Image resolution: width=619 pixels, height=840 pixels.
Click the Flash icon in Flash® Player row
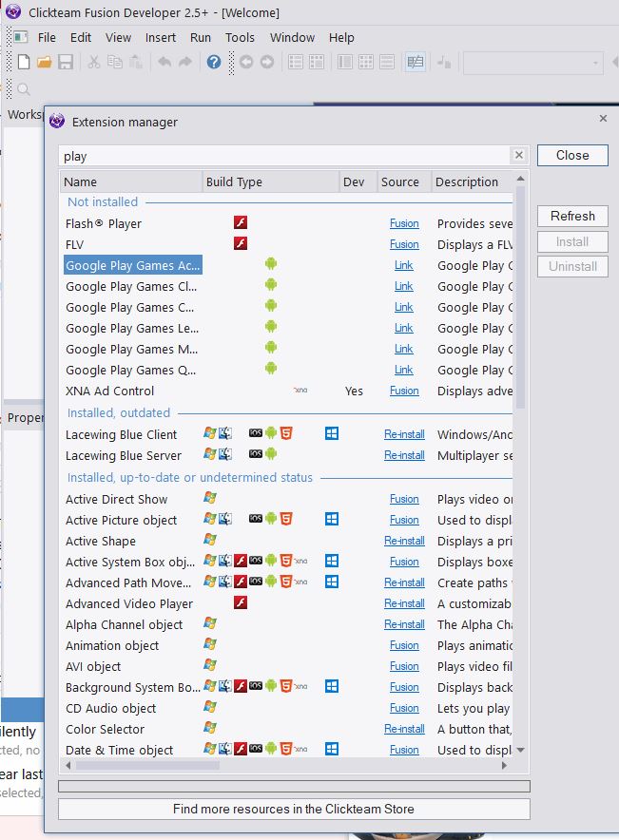(241, 223)
